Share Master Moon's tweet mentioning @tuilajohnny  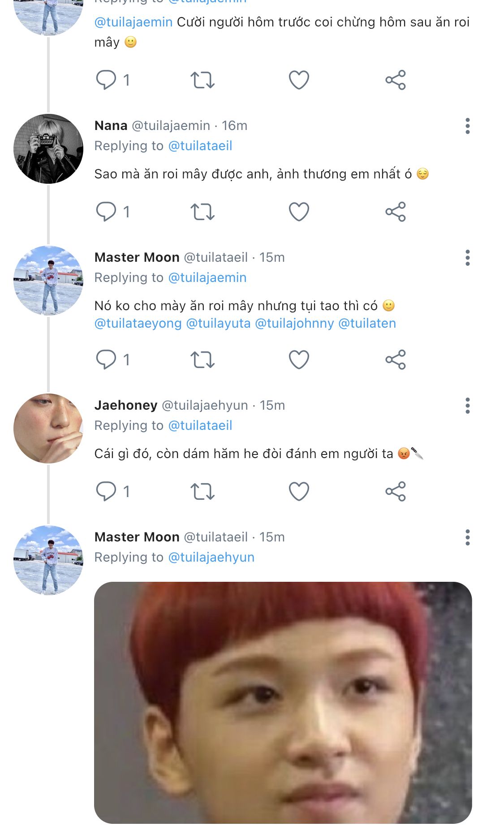pos(395,359)
